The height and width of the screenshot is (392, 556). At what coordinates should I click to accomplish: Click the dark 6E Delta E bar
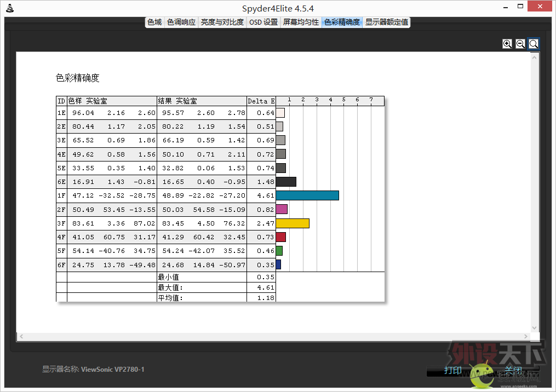(x=286, y=181)
